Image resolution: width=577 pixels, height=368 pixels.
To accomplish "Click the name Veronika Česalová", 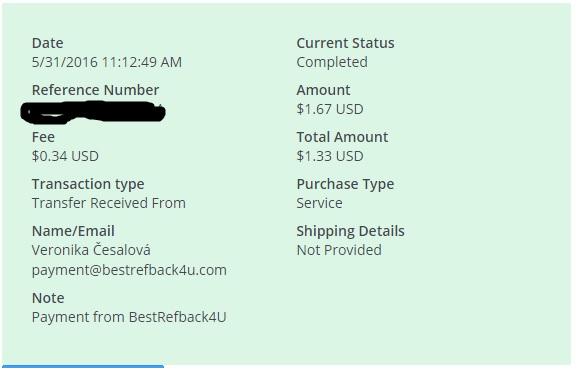I will pos(91,250).
